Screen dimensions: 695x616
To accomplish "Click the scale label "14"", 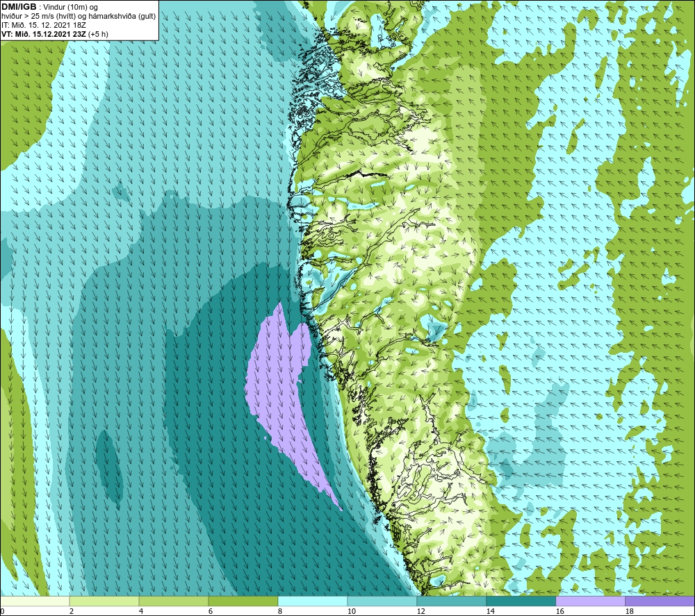I will tap(490, 611).
